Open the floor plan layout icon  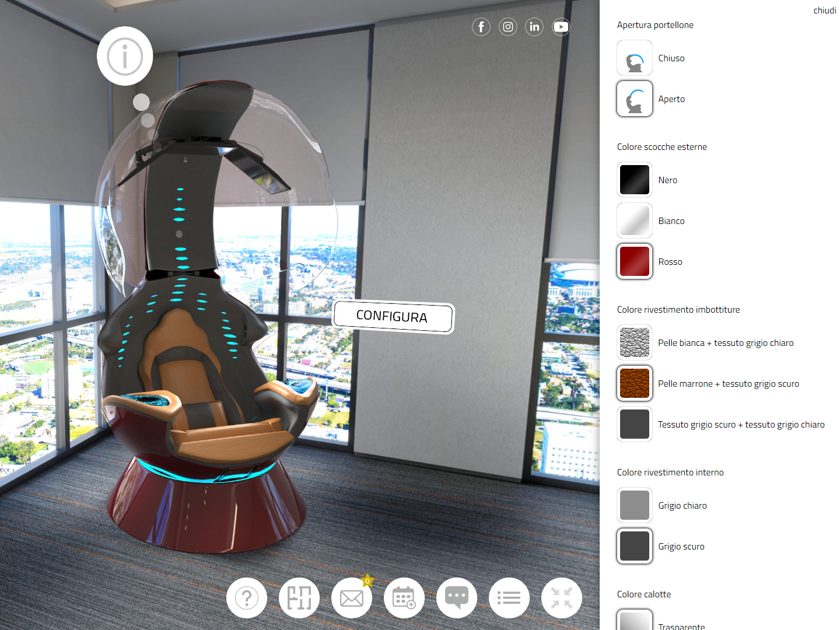pos(299,598)
